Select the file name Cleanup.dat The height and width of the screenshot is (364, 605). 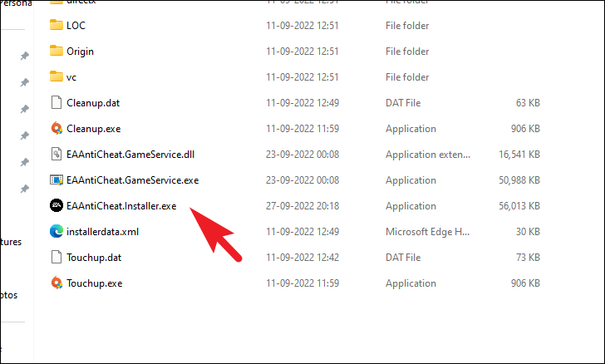coord(93,103)
